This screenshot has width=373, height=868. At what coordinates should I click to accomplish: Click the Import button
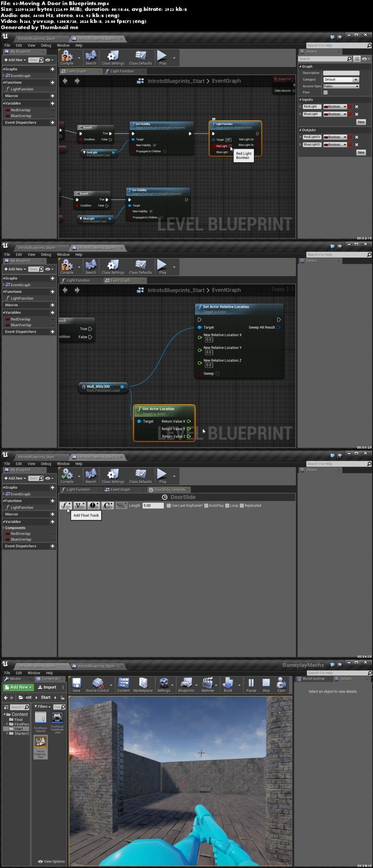click(47, 688)
